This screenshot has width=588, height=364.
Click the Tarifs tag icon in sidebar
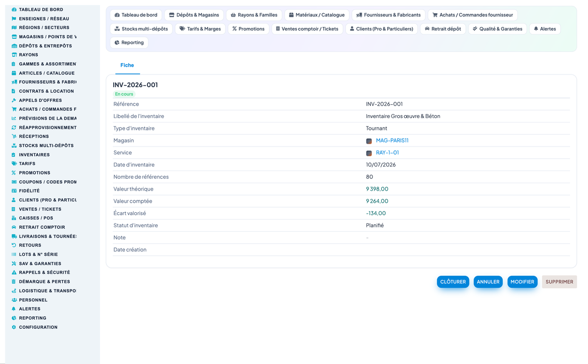click(x=14, y=164)
